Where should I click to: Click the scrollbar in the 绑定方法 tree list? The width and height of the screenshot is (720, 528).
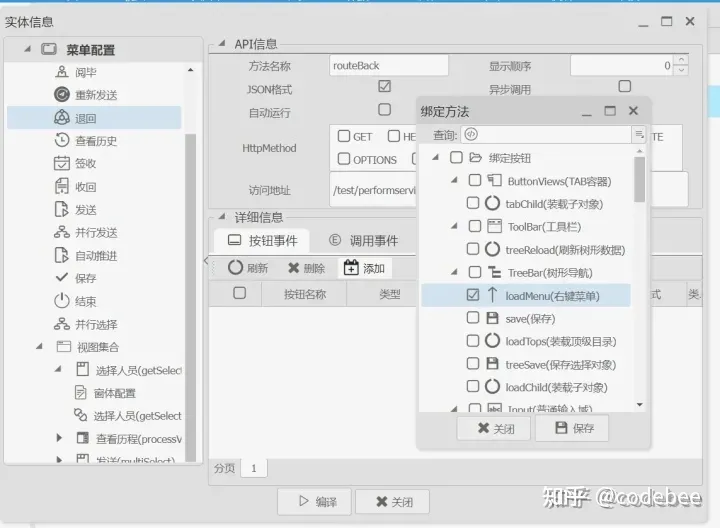639,179
